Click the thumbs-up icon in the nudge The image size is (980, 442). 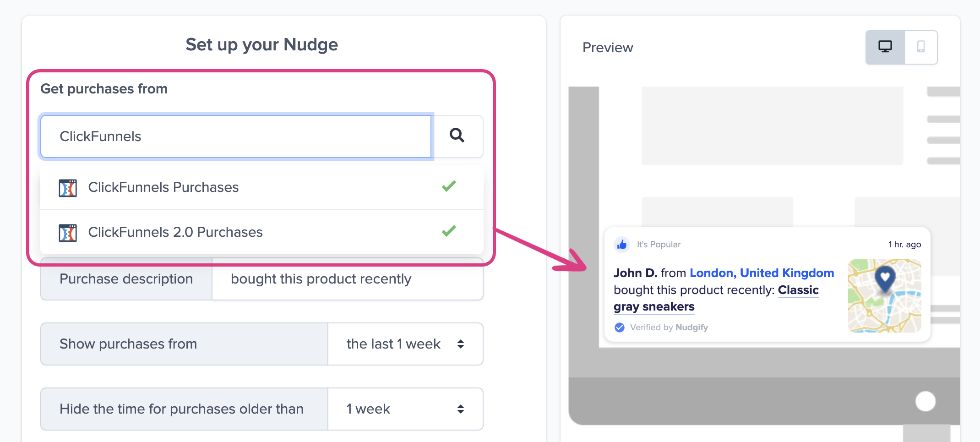tap(621, 245)
